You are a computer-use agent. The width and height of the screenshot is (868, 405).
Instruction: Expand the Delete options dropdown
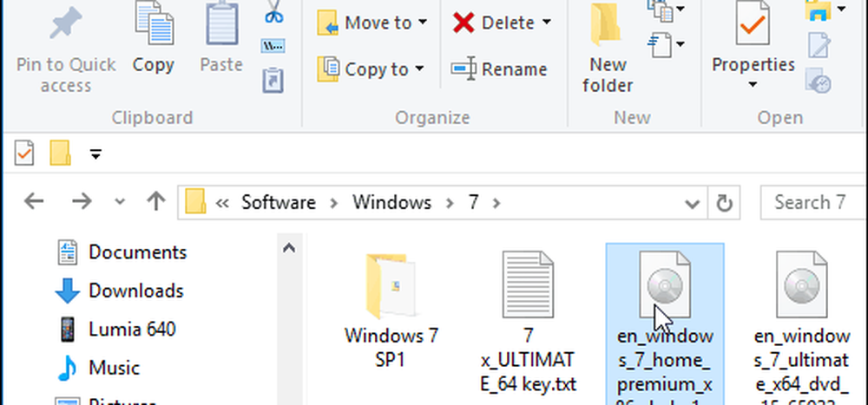coord(546,23)
